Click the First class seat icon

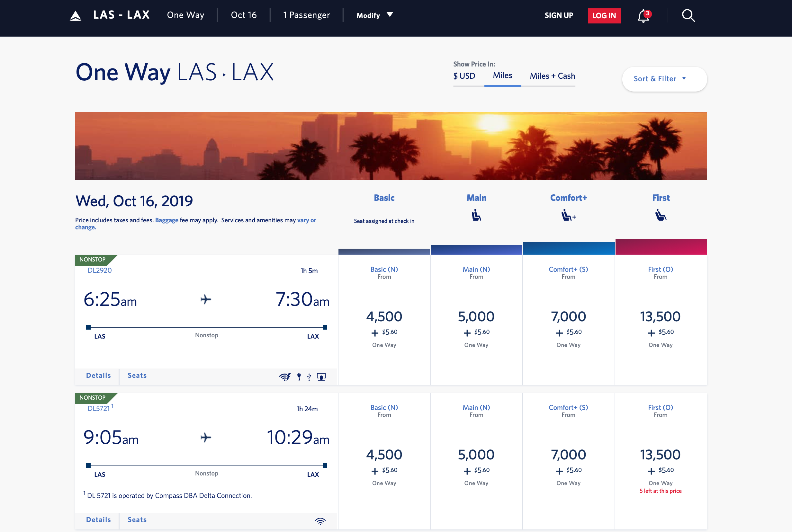click(x=661, y=216)
